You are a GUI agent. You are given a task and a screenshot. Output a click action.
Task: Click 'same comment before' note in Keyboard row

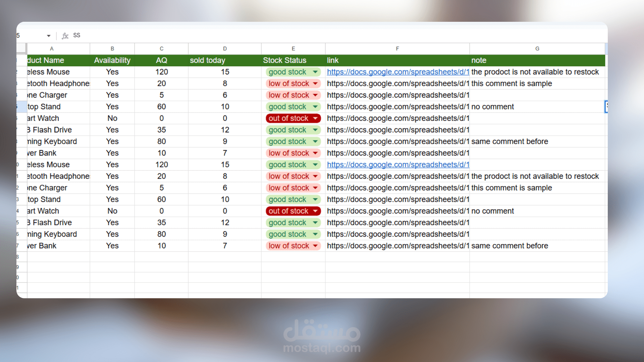(x=509, y=141)
